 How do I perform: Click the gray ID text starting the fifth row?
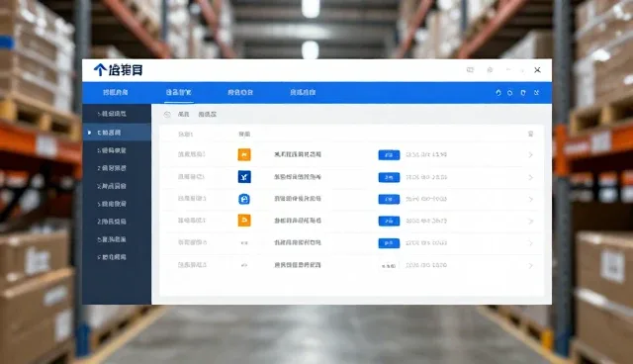[x=193, y=242]
